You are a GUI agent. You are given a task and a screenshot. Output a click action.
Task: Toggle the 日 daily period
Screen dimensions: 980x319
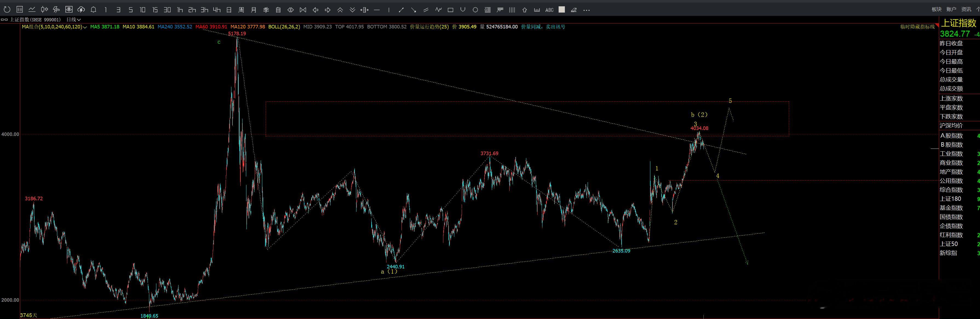coord(229,10)
